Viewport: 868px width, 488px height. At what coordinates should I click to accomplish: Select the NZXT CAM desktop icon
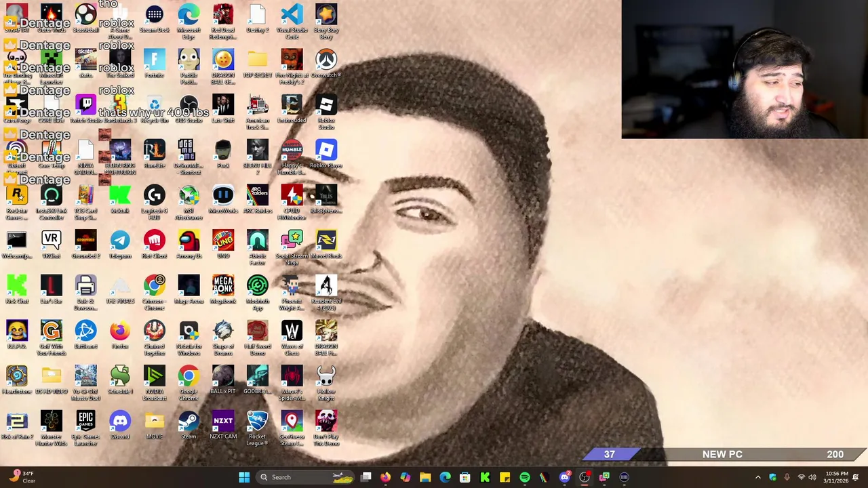[223, 425]
